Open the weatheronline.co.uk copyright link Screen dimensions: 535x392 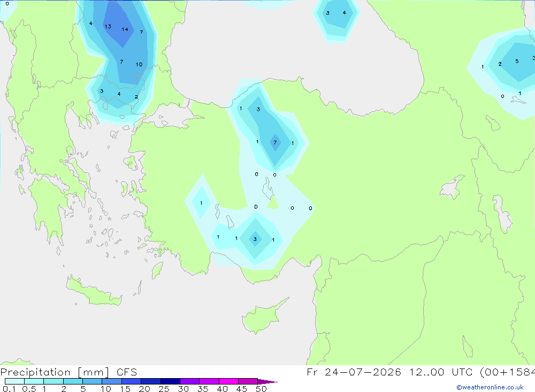tap(490, 387)
